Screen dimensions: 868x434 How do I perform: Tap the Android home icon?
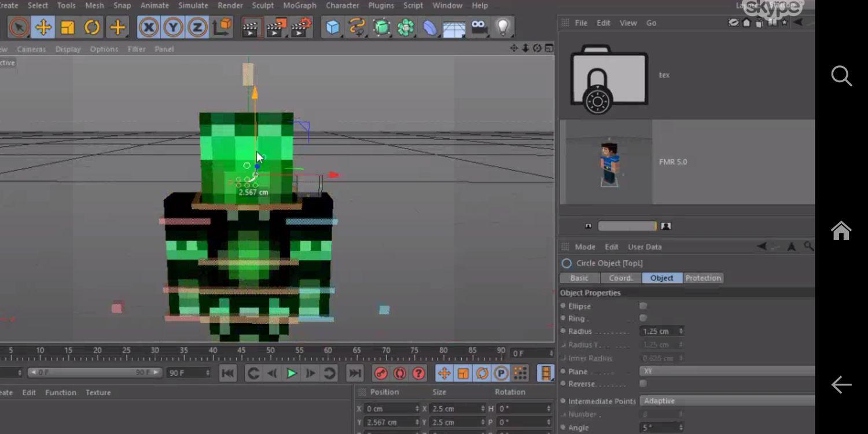click(x=841, y=230)
